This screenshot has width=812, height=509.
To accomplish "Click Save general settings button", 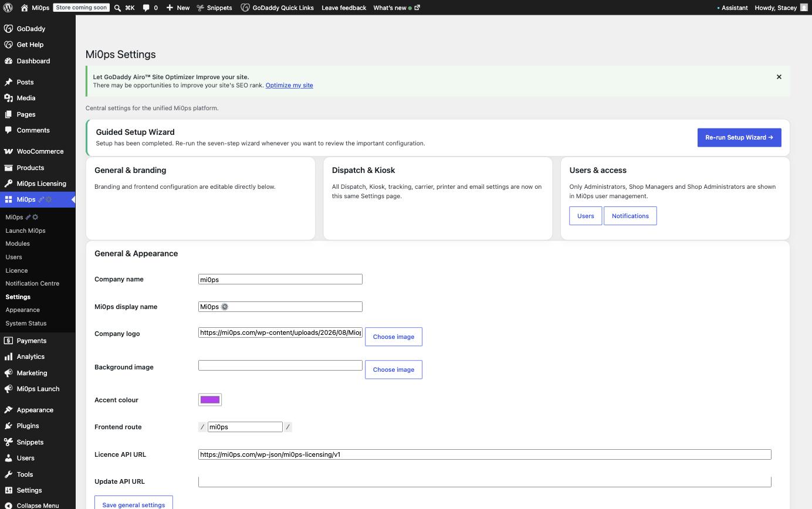I will (134, 503).
